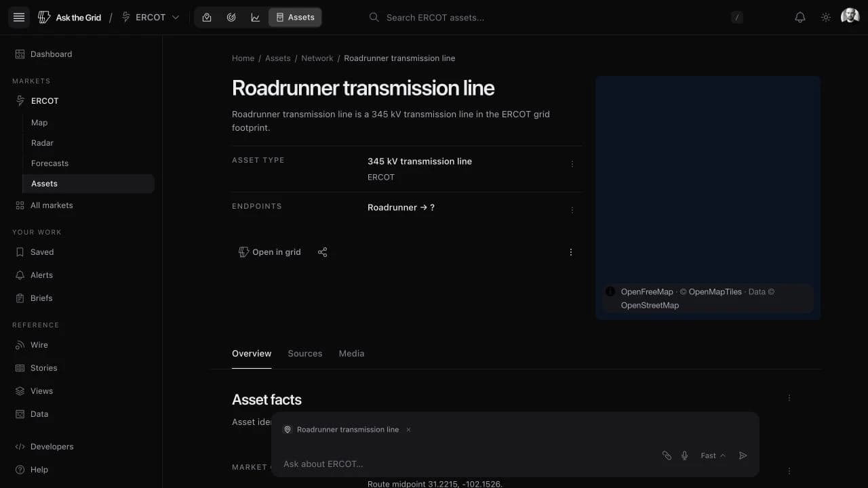The image size is (868, 488).
Task: Open the map view icon in top toolbar
Action: coord(207,18)
